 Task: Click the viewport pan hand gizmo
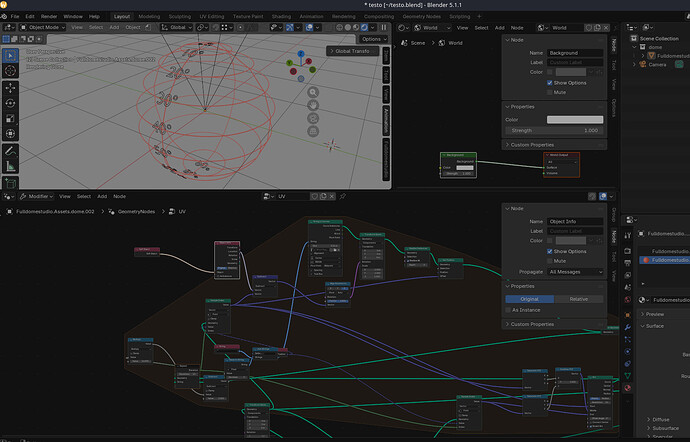click(x=313, y=106)
